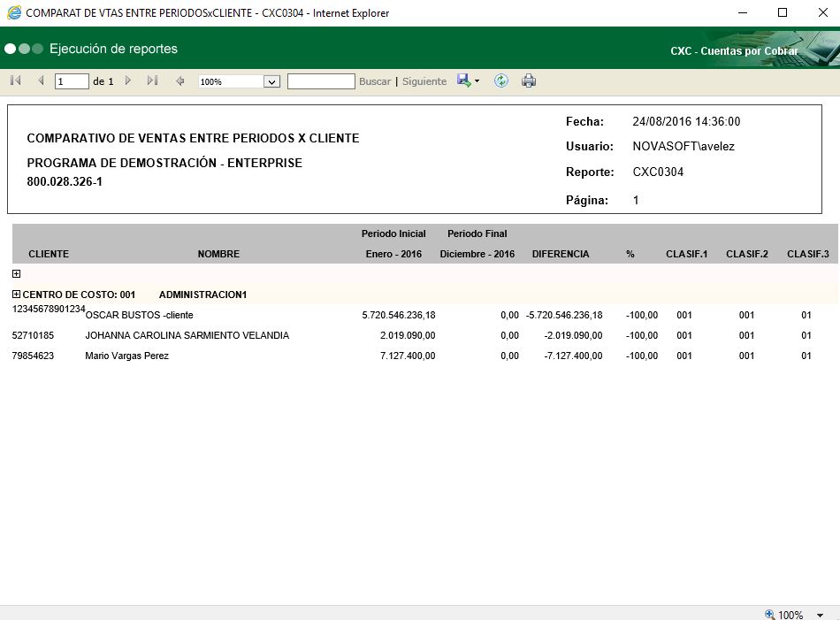This screenshot has width=840, height=620.
Task: Open the export save icon
Action: click(464, 80)
